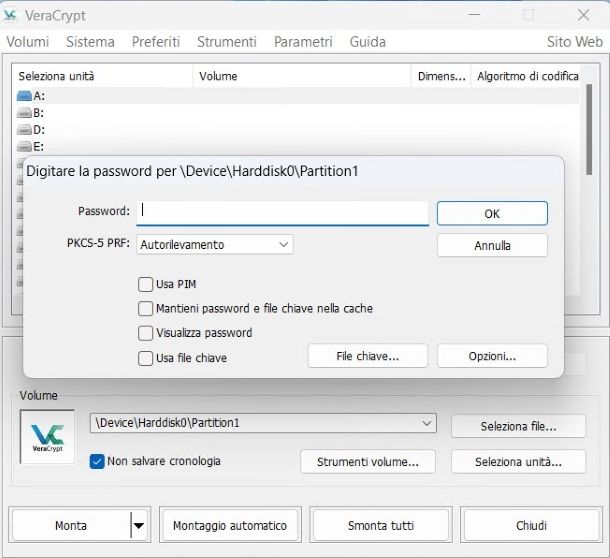610x558 pixels.
Task: Click Seleziona file... button
Action: (x=518, y=426)
